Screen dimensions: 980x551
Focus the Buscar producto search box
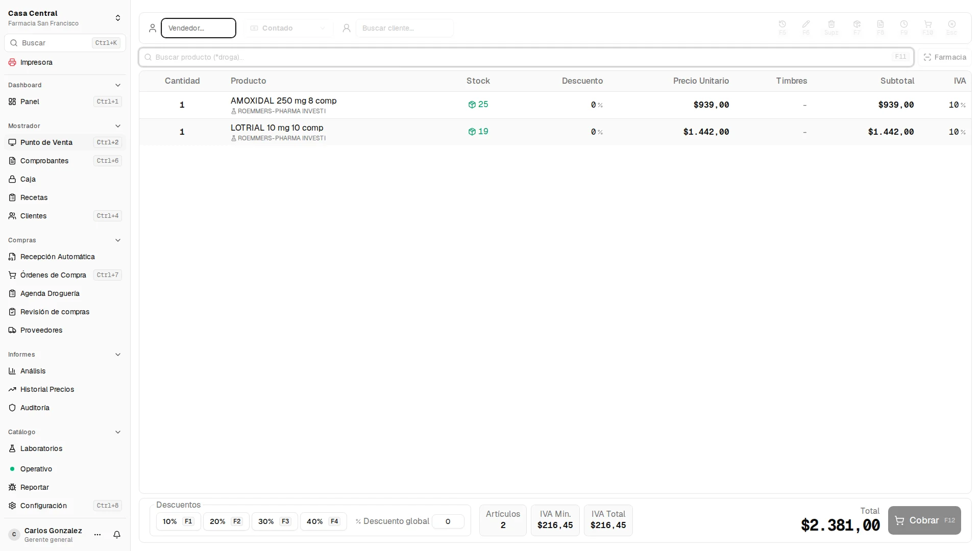click(x=526, y=57)
